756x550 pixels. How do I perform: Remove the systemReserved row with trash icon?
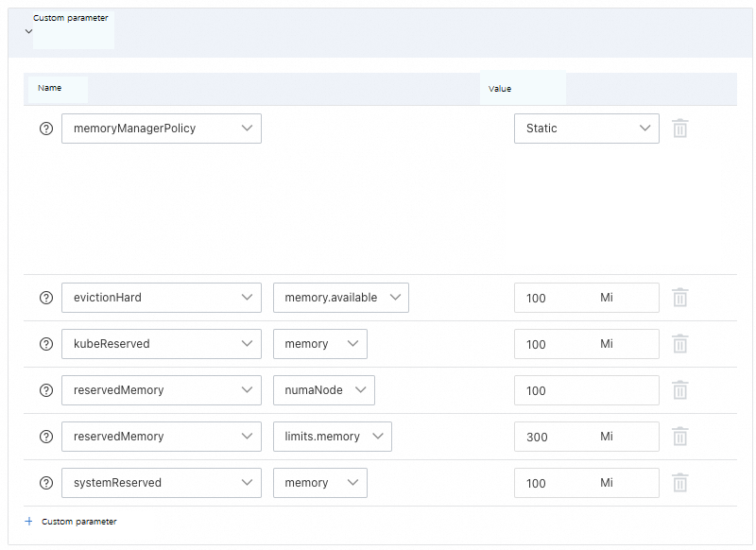click(x=679, y=483)
